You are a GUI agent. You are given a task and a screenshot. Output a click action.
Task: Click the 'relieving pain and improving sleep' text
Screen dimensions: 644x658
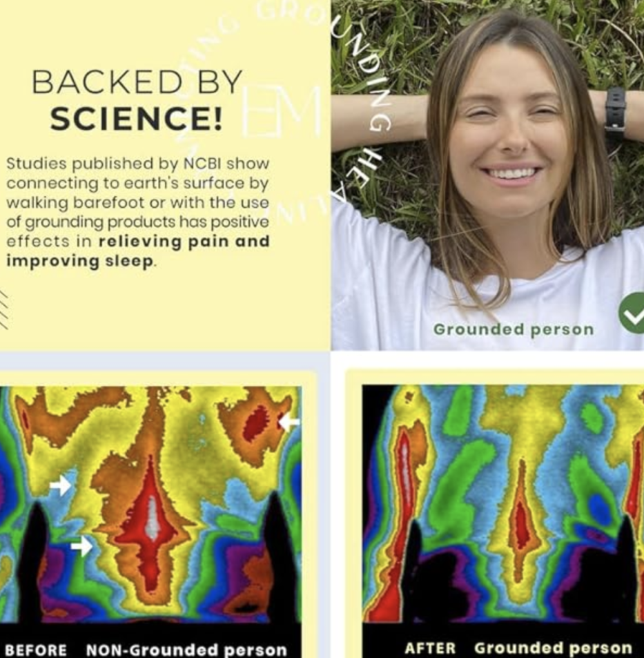tap(137, 251)
